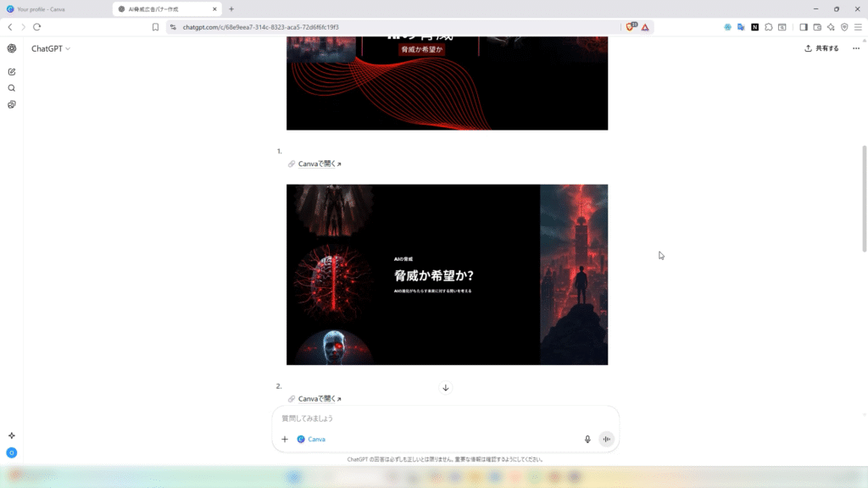The image size is (868, 488).
Task: Open the browser hamburger menu
Action: point(858,27)
